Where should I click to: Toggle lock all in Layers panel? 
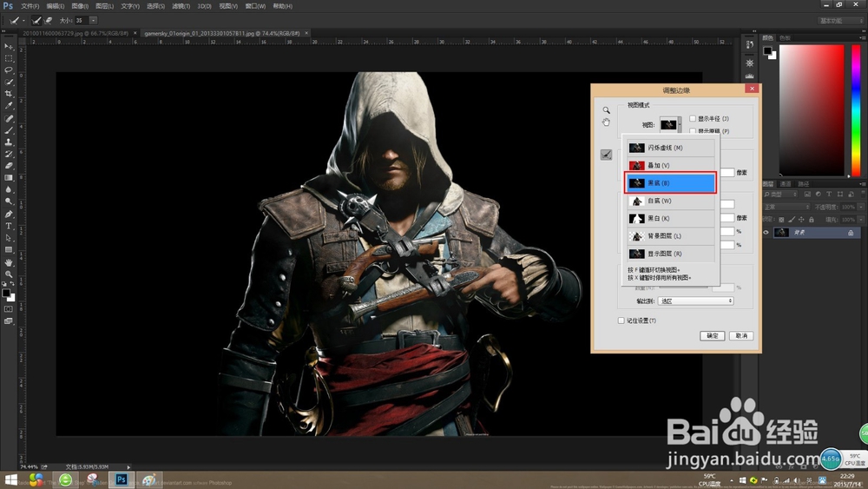pyautogui.click(x=811, y=220)
